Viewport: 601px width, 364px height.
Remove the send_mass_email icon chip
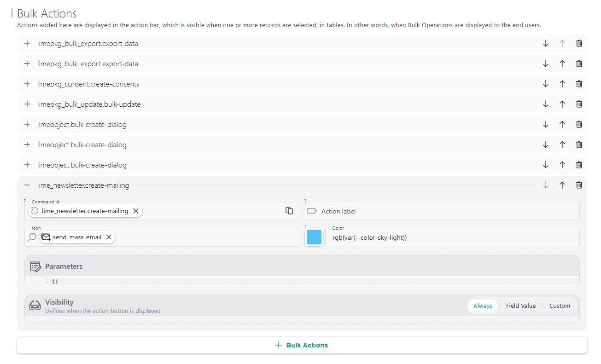pos(109,237)
